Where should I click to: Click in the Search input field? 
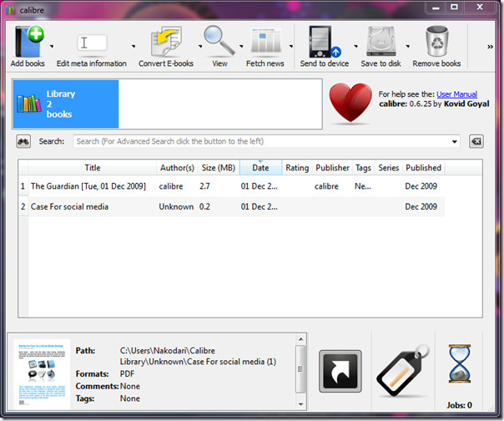(262, 141)
